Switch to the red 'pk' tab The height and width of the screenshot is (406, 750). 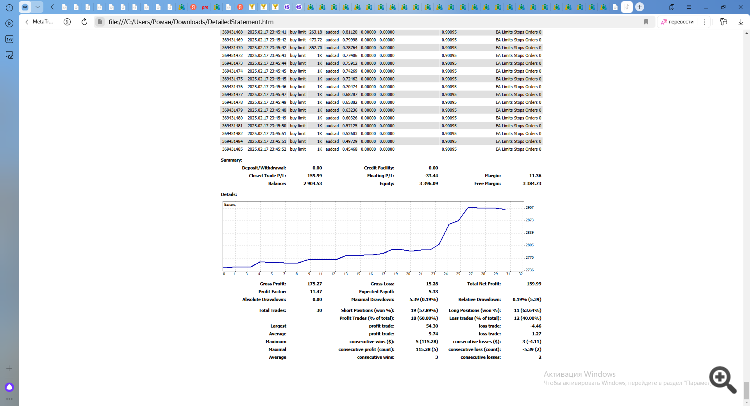tap(205, 7)
